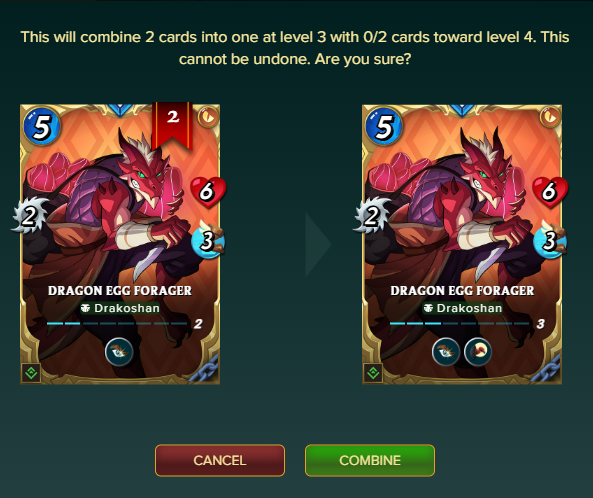Select the mana cost 5 icon on left card
The width and height of the screenshot is (593, 498).
tap(42, 126)
